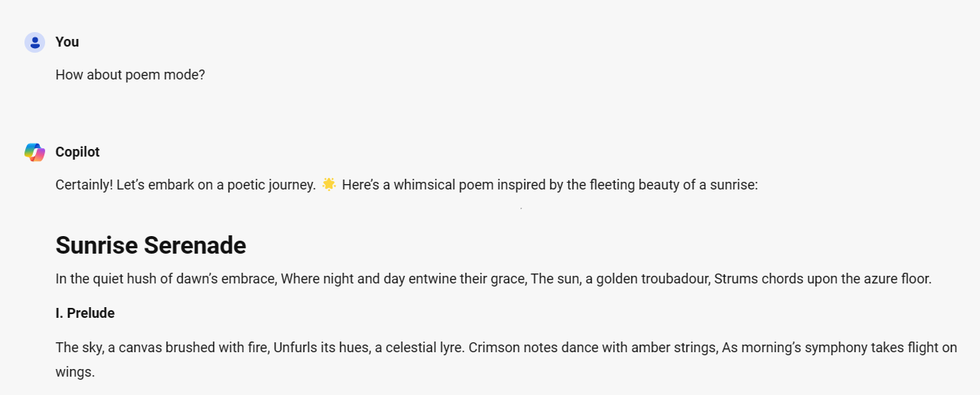Click the word "wings." on the last line

click(75, 373)
